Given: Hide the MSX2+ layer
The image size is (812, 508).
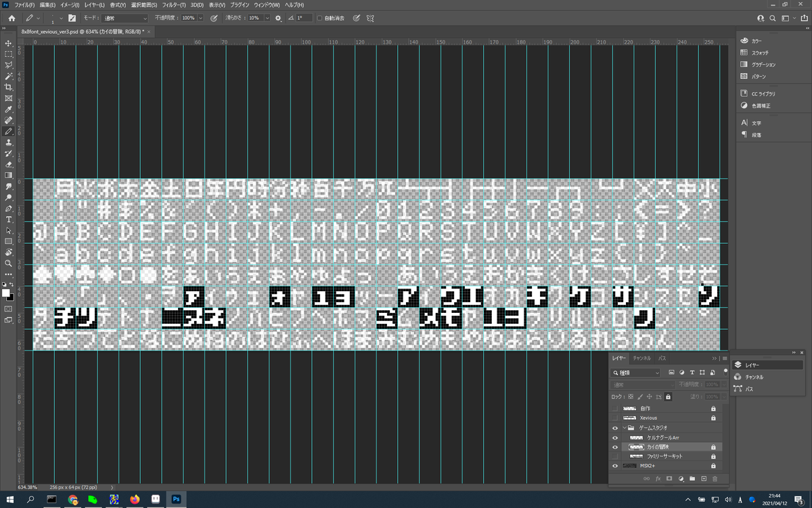Looking at the screenshot, I should tap(615, 466).
